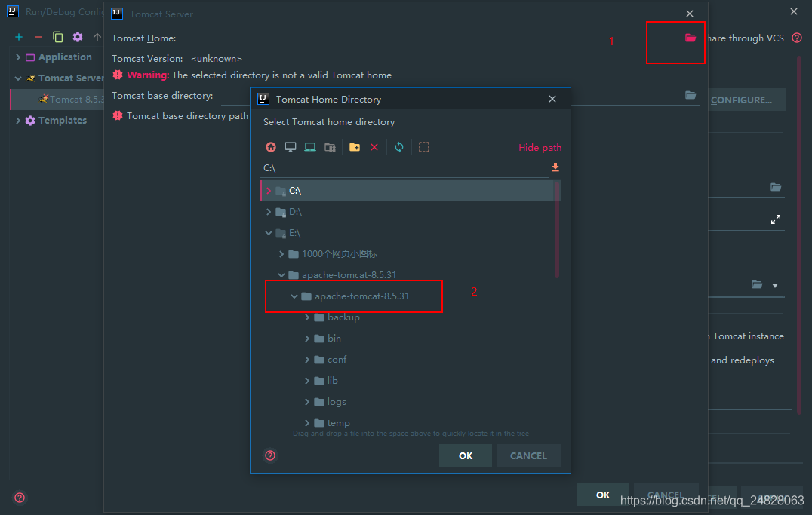Close the Tomcat Home Directory dialog
This screenshot has width=812, height=515.
tap(552, 99)
